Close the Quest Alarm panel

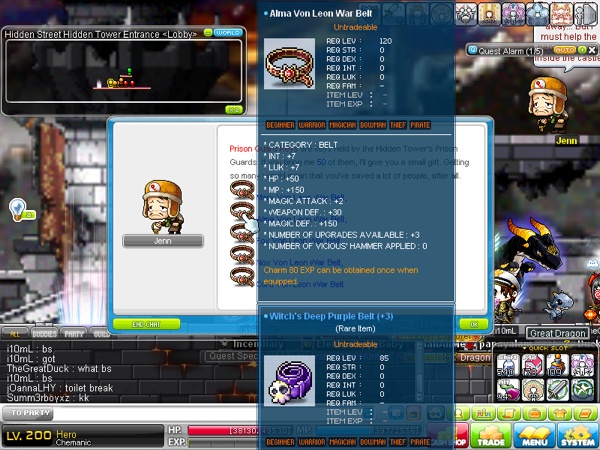coord(592,50)
